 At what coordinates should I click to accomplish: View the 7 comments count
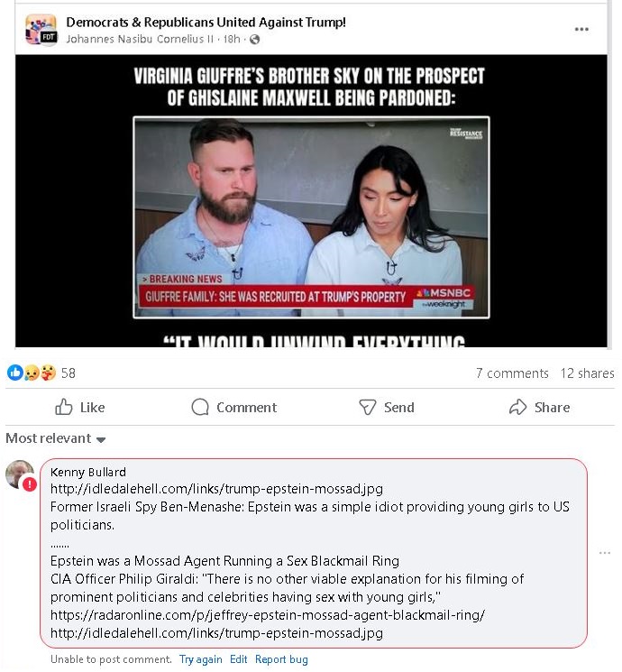click(x=512, y=373)
